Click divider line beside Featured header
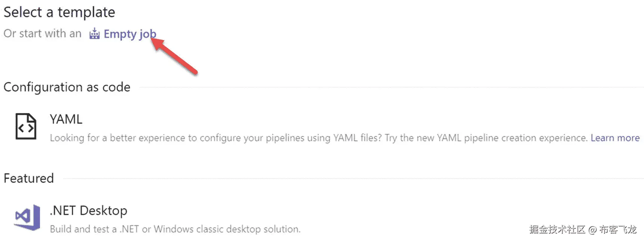Image resolution: width=644 pixels, height=242 pixels. click(x=353, y=178)
